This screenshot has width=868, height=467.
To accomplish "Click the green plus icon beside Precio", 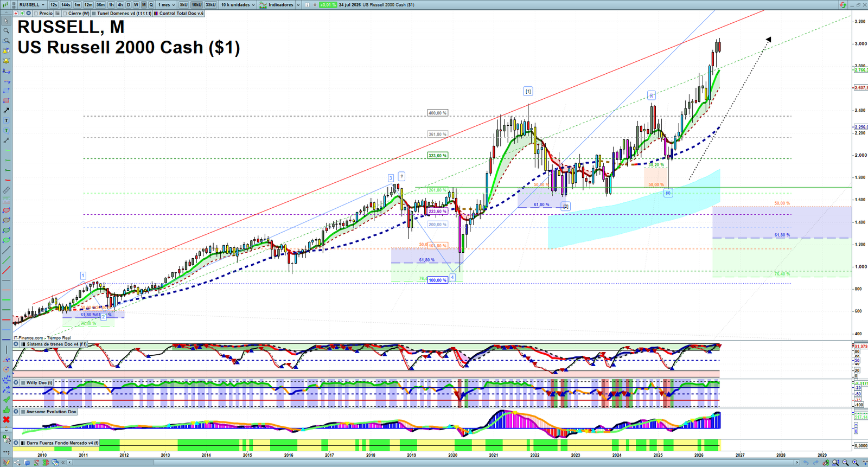I will coord(22,13).
